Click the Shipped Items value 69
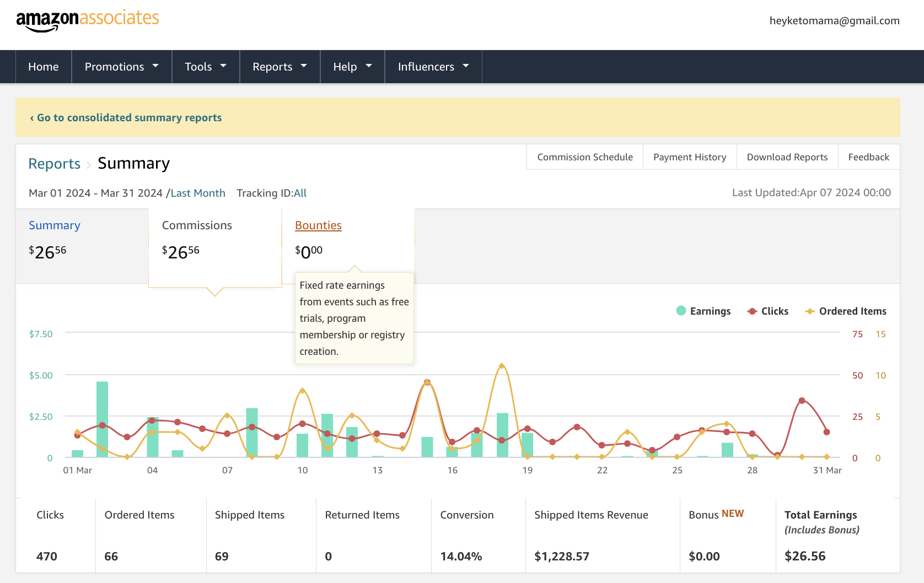 222,557
